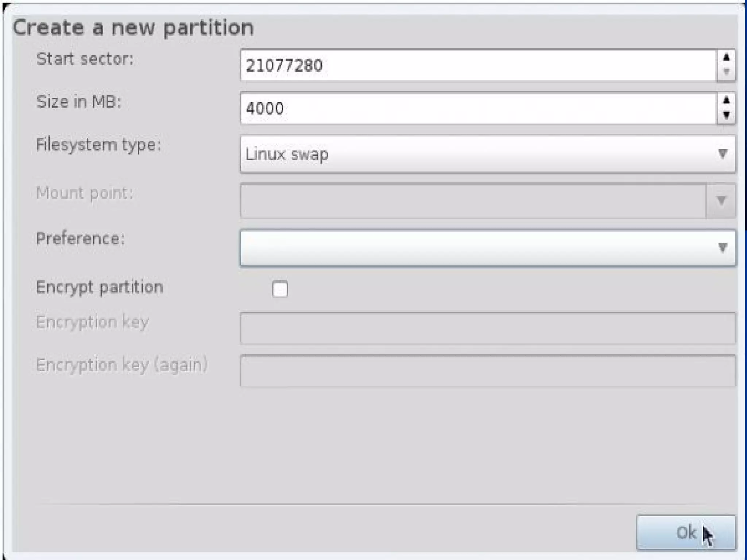This screenshot has height=560, width=747.
Task: Click the 'Start sector:' label
Action: click(85, 59)
